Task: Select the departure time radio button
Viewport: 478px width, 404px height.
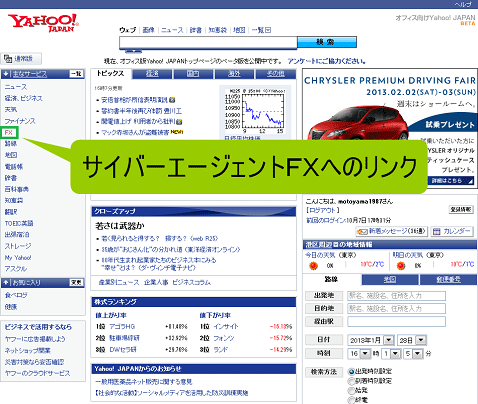Action: coord(351,371)
